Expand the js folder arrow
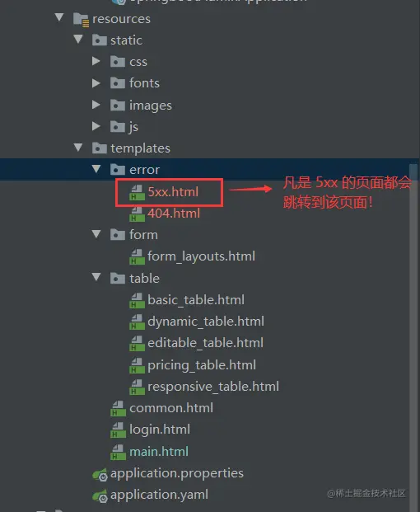Viewport: 420px width, 512px height. coord(96,126)
